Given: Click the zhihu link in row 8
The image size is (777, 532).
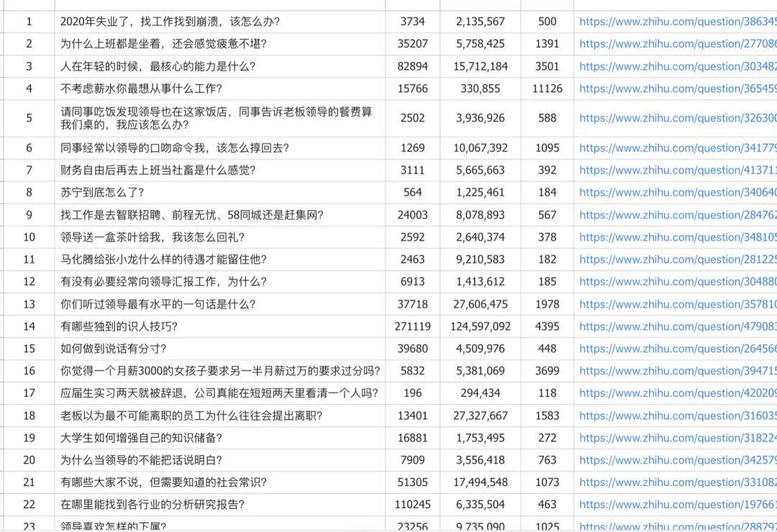Looking at the screenshot, I should (678, 193).
